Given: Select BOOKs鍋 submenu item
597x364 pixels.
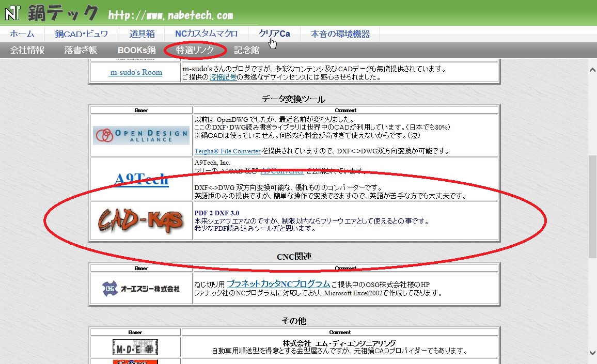Looking at the screenshot, I should tap(137, 50).
